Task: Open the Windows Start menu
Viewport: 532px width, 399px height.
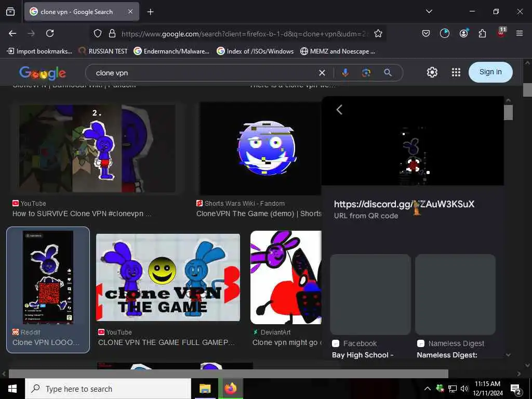Action: point(12,389)
